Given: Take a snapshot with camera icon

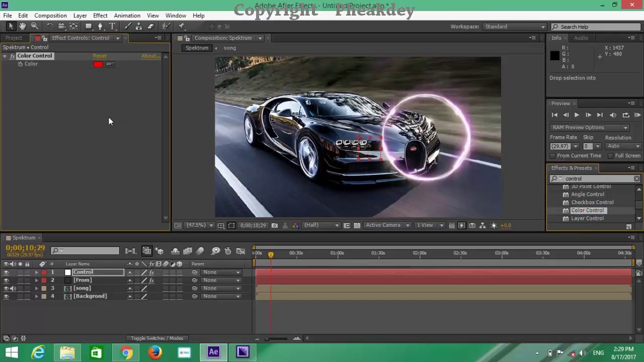Looking at the screenshot, I should pos(275,225).
